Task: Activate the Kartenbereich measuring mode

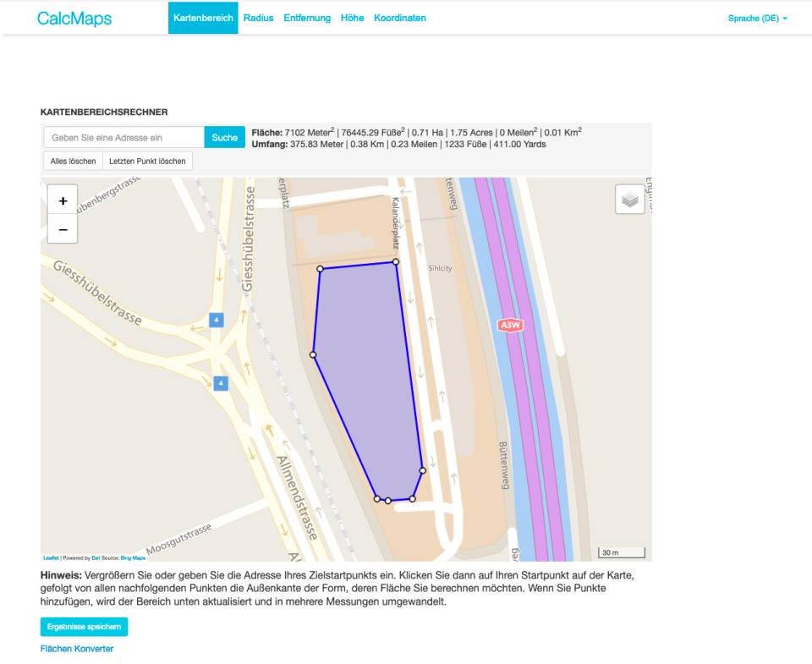Action: tap(203, 17)
